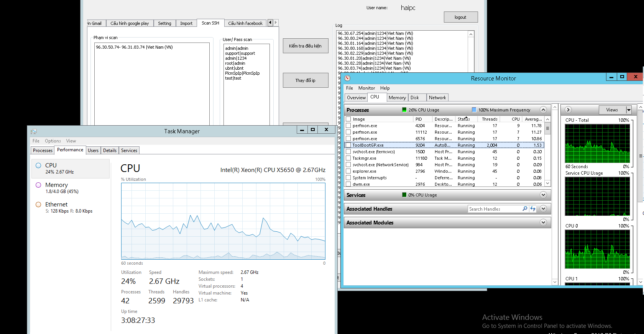Click the Task Manager title bar icon

(x=34, y=131)
